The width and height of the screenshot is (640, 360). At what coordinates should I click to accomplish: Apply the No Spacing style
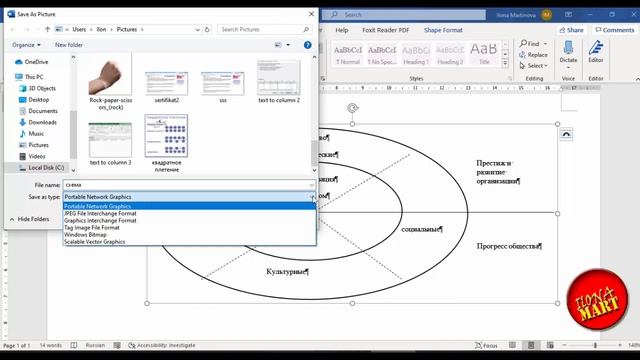click(382, 55)
